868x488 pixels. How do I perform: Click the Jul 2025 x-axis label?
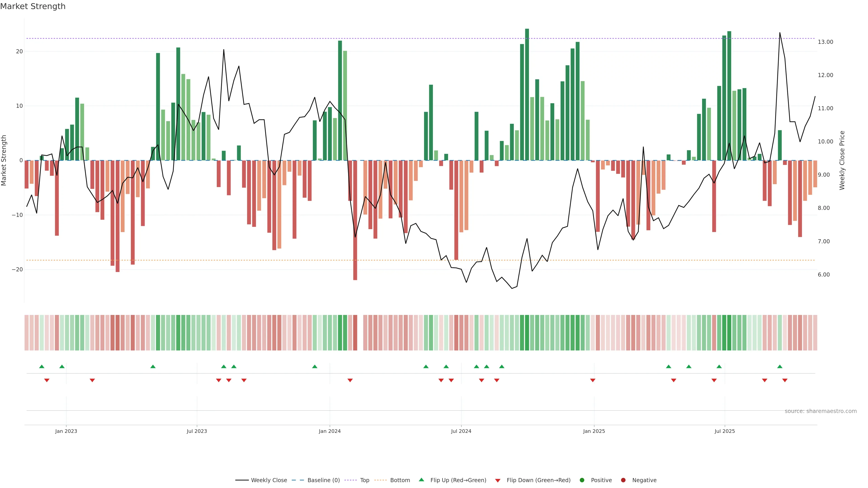point(724,431)
